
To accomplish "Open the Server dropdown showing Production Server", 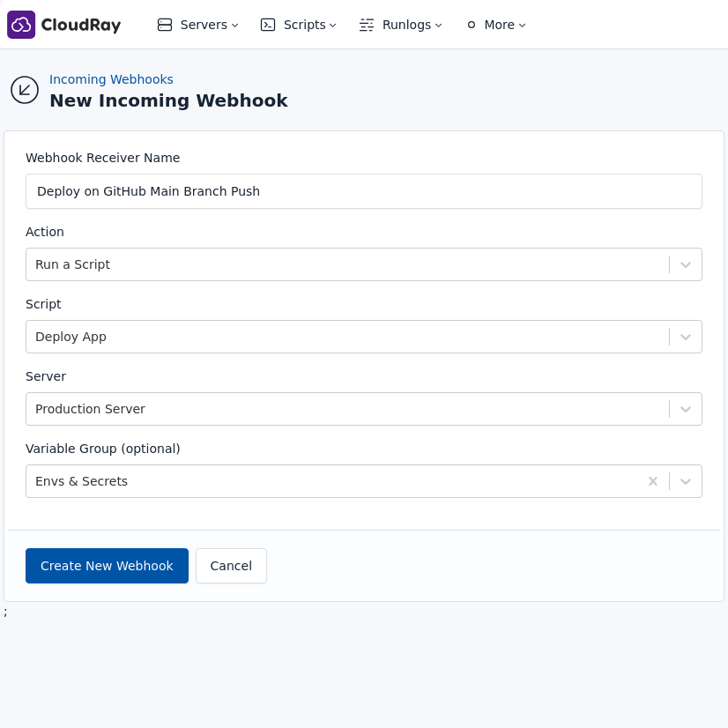I will [x=685, y=409].
